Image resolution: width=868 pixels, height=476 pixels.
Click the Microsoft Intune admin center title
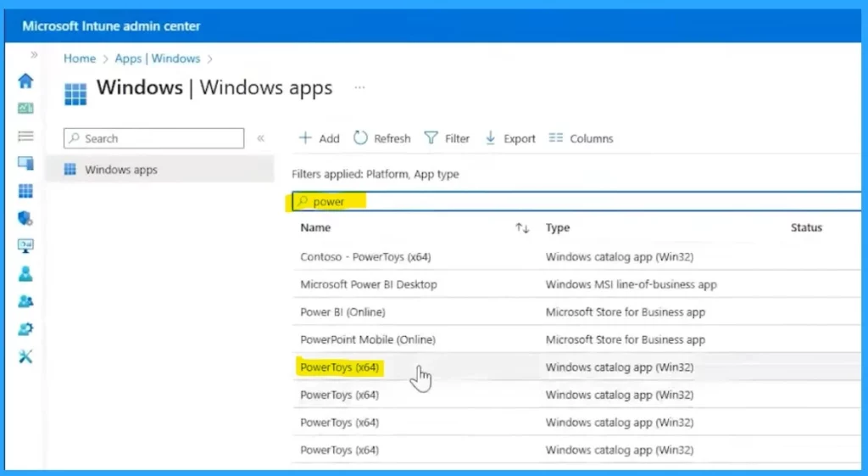pos(111,26)
